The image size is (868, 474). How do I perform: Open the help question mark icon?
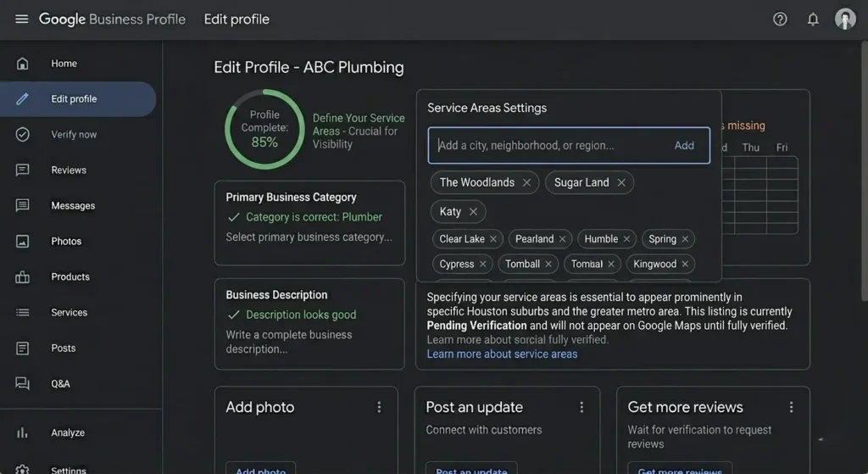(x=780, y=20)
